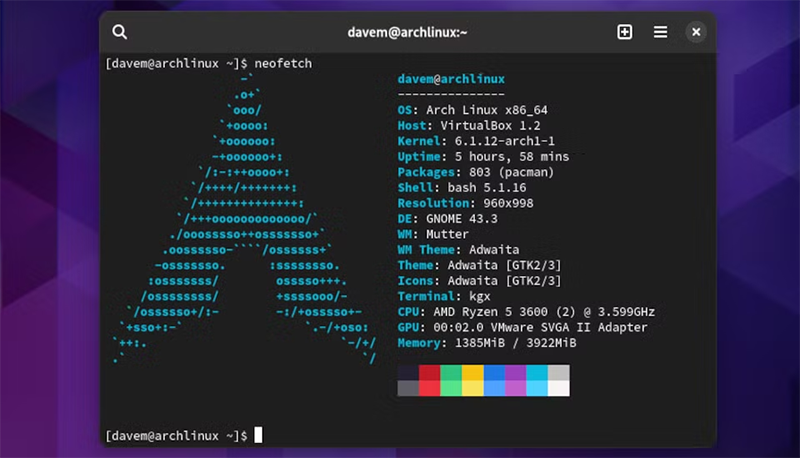Click the blinking cursor block at prompt
Image resolution: width=800 pixels, height=458 pixels.
(258, 435)
